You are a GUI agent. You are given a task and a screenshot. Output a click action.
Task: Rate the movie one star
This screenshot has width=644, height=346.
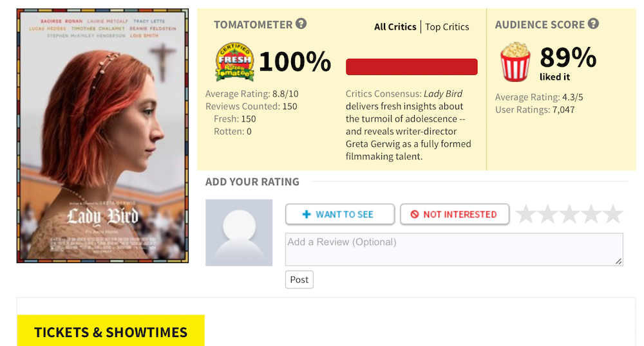(x=526, y=214)
